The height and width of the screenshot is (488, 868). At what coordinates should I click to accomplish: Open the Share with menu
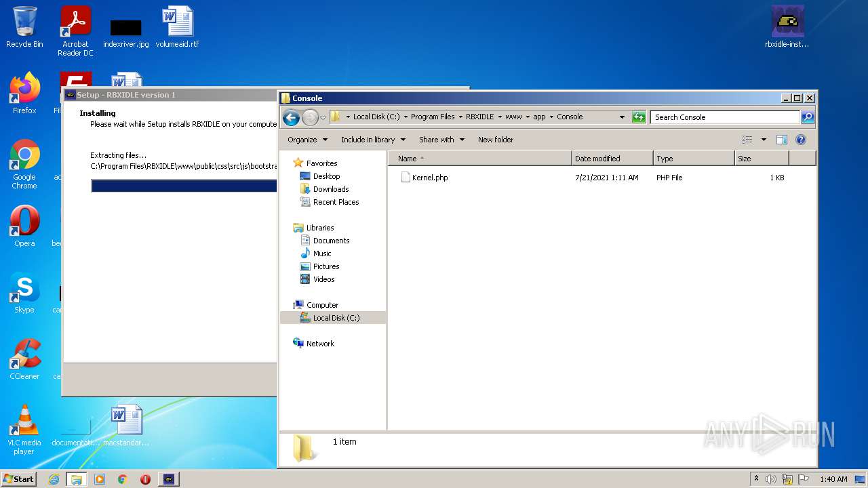click(441, 140)
